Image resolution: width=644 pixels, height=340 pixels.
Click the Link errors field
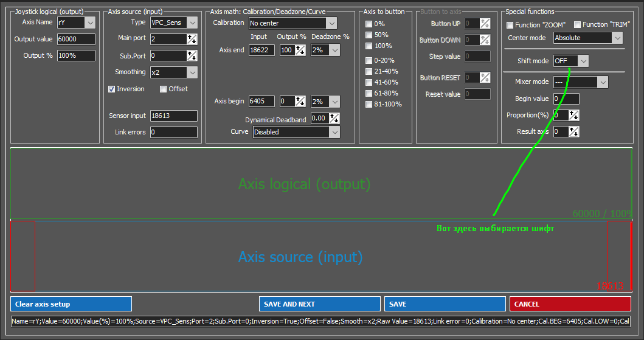(x=174, y=132)
